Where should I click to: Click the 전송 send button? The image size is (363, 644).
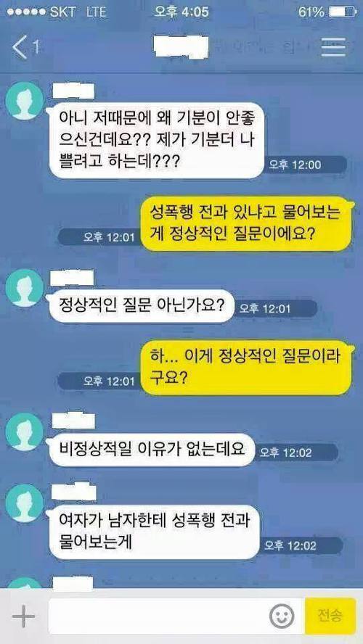330,616
